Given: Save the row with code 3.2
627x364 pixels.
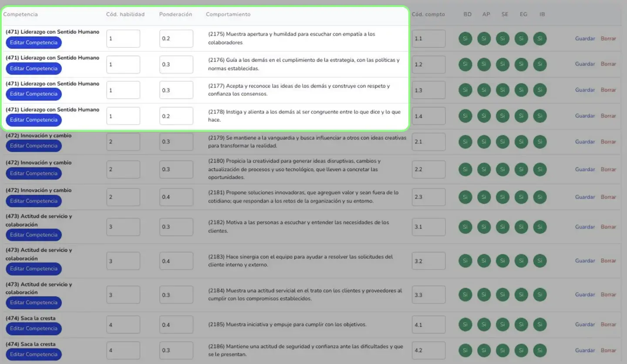Looking at the screenshot, I should coord(585,261).
